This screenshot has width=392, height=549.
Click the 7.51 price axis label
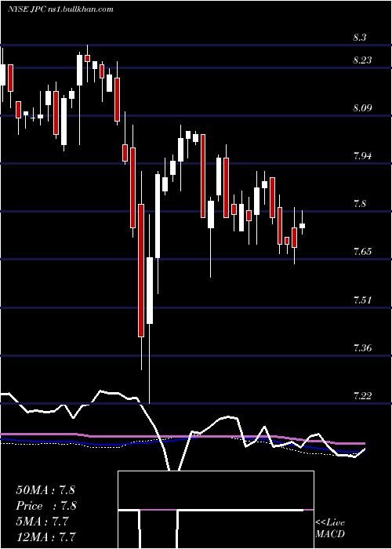(362, 300)
